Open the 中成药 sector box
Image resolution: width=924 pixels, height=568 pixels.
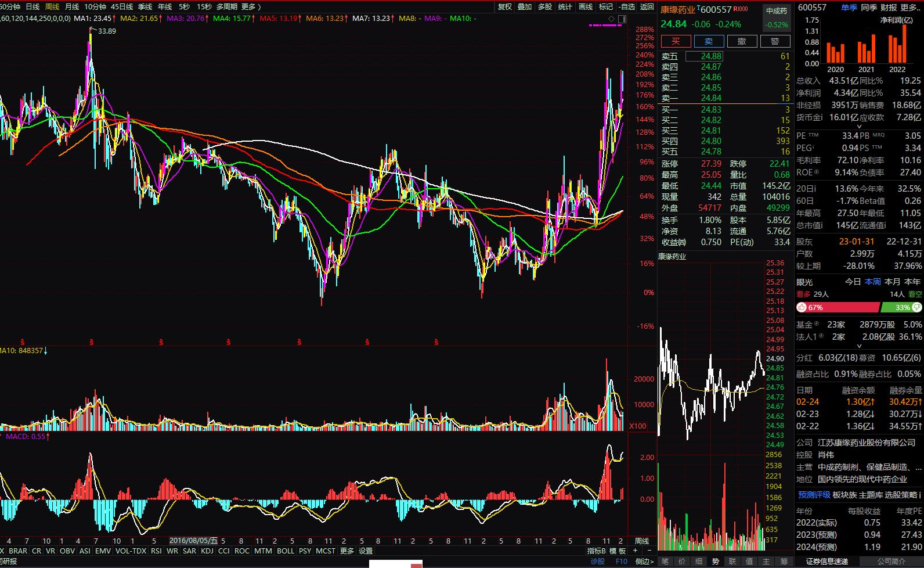click(x=777, y=17)
